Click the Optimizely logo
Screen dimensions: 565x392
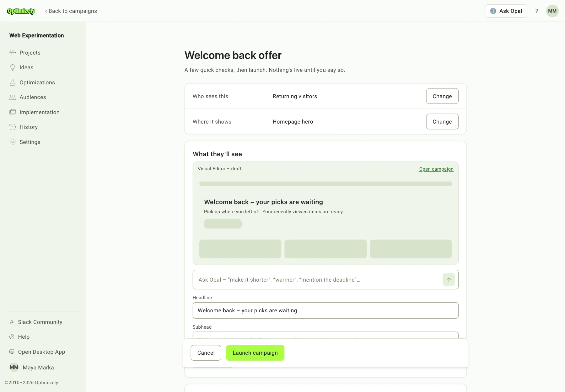21,11
